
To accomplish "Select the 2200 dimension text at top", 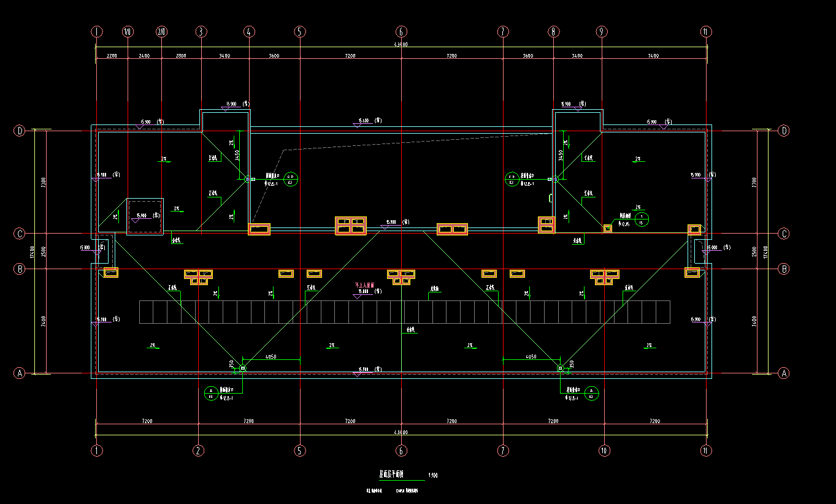I will (x=112, y=56).
